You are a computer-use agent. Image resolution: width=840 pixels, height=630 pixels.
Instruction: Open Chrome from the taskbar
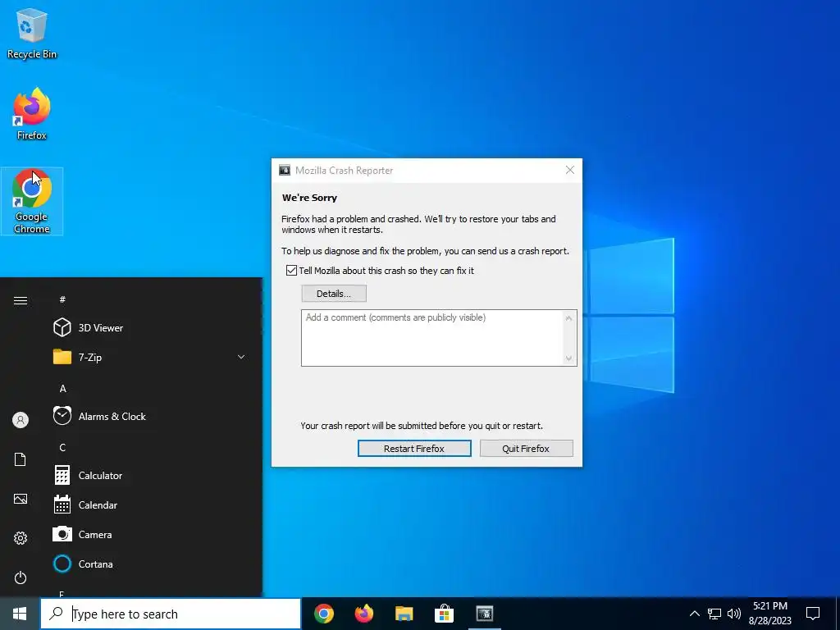tap(324, 614)
